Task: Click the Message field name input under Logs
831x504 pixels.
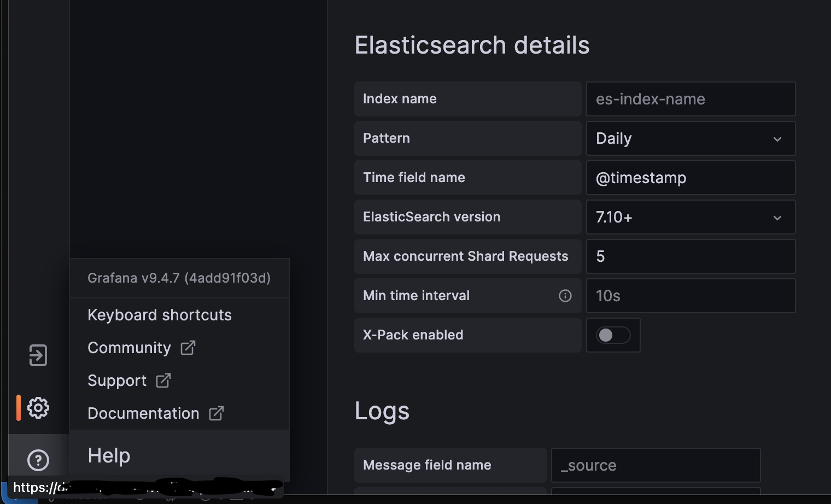Action: (x=656, y=465)
